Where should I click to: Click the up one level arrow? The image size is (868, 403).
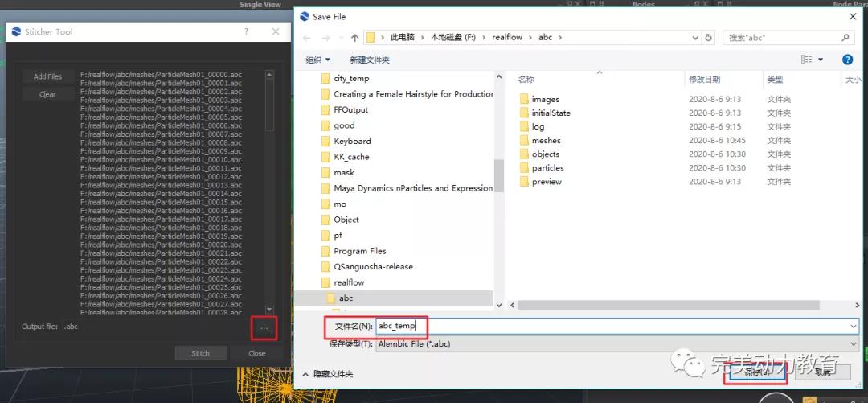pos(354,37)
